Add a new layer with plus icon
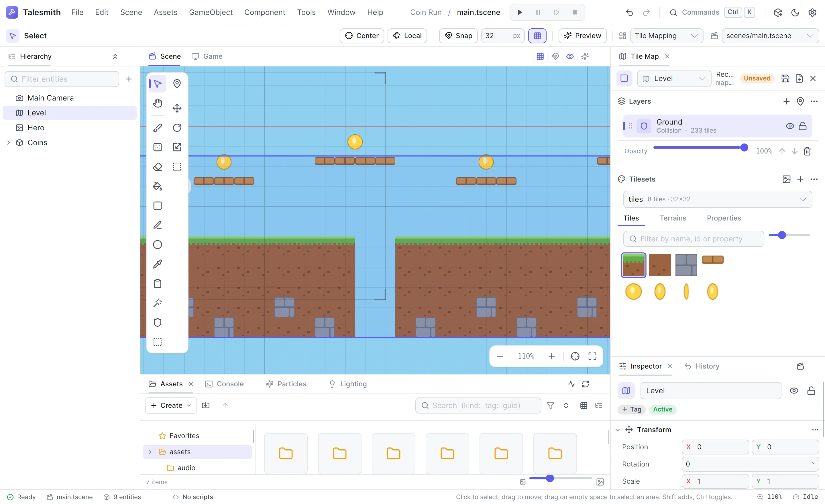This screenshot has width=825, height=504. [786, 101]
